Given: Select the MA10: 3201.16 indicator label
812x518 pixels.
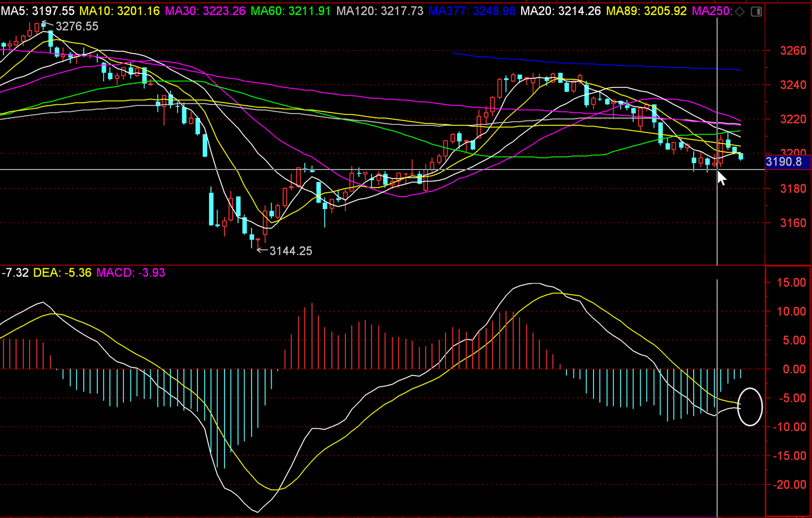Looking at the screenshot, I should (119, 11).
